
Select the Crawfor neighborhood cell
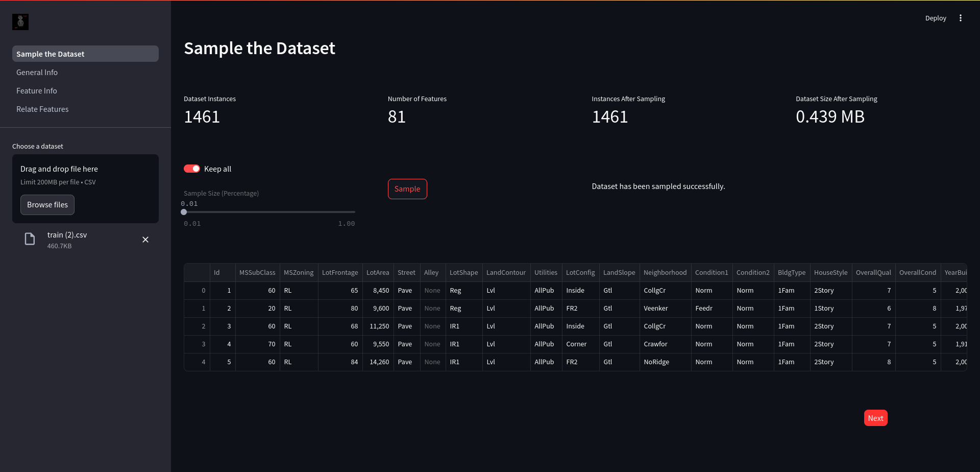(x=665, y=344)
